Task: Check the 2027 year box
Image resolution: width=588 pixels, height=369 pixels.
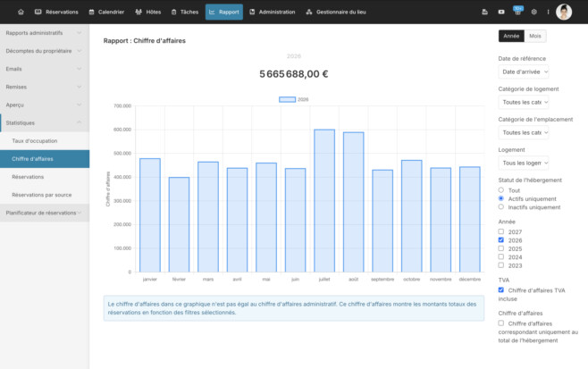Action: (501, 231)
